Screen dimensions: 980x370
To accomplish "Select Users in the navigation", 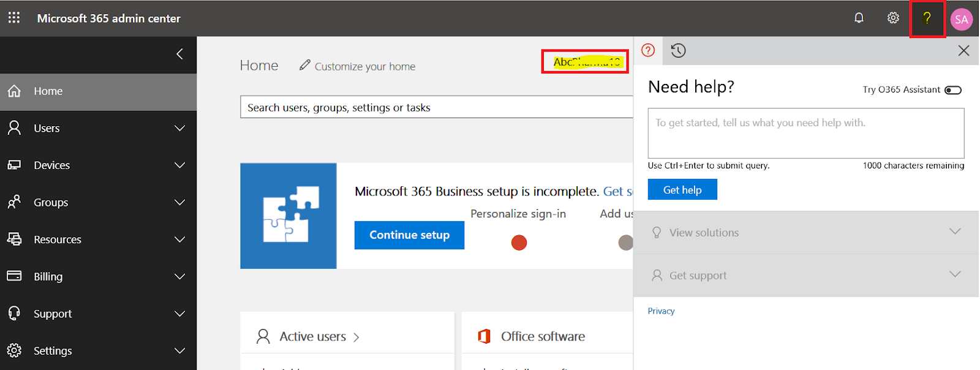I will [98, 128].
